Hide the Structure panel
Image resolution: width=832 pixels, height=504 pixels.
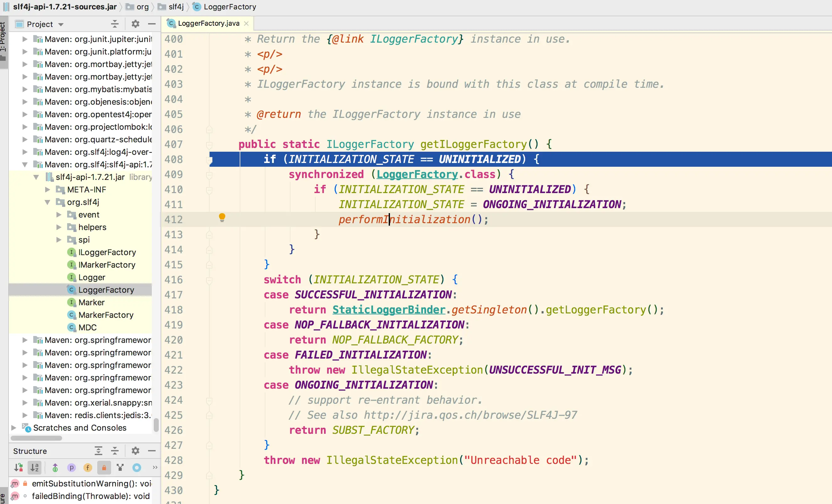click(152, 451)
